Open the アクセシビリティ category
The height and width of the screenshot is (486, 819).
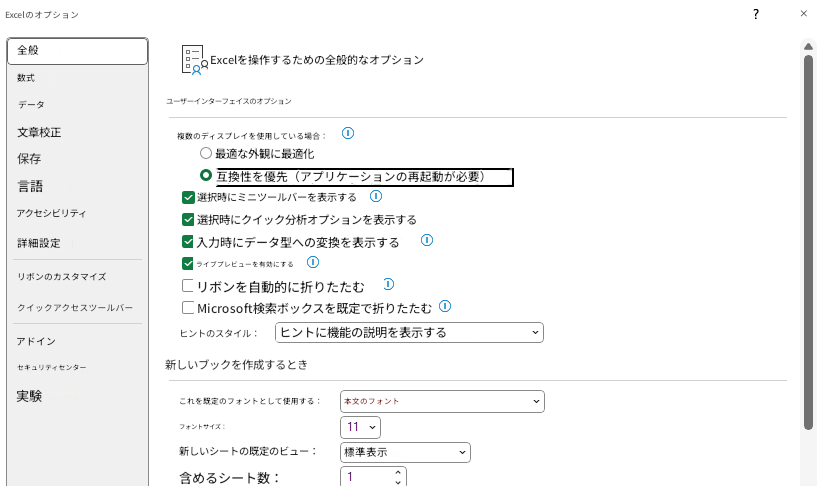77,213
